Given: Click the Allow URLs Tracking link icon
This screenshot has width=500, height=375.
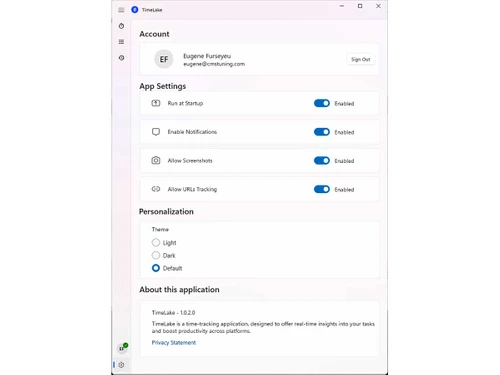Looking at the screenshot, I should 156,189.
